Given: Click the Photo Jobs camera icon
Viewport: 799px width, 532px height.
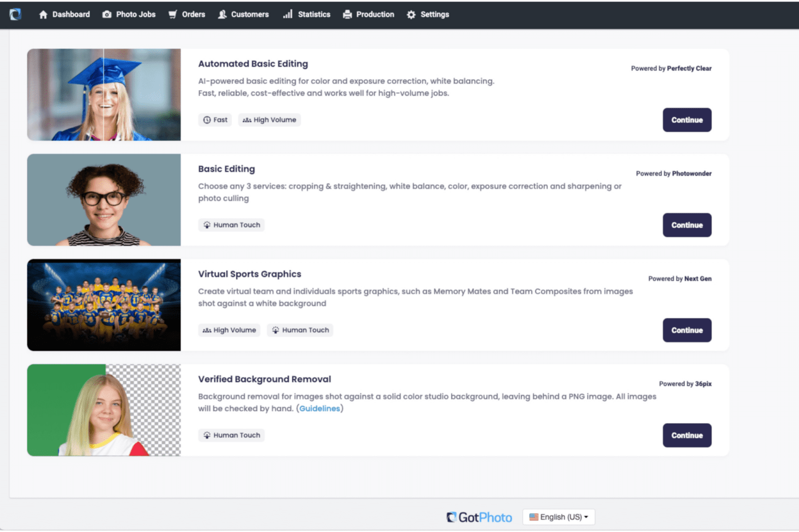Looking at the screenshot, I should [x=107, y=14].
